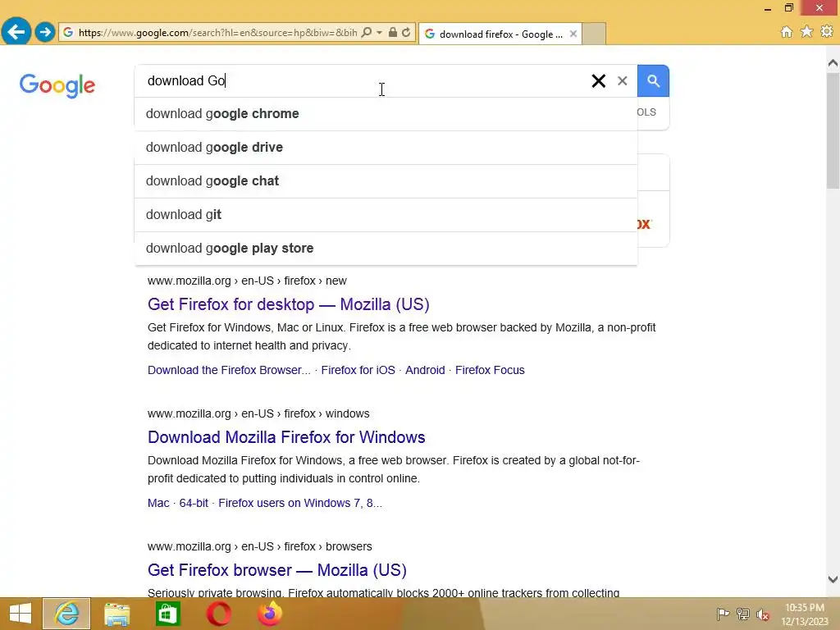Open 'Get Firefox for desktop — Mozilla (US)' result

288,304
